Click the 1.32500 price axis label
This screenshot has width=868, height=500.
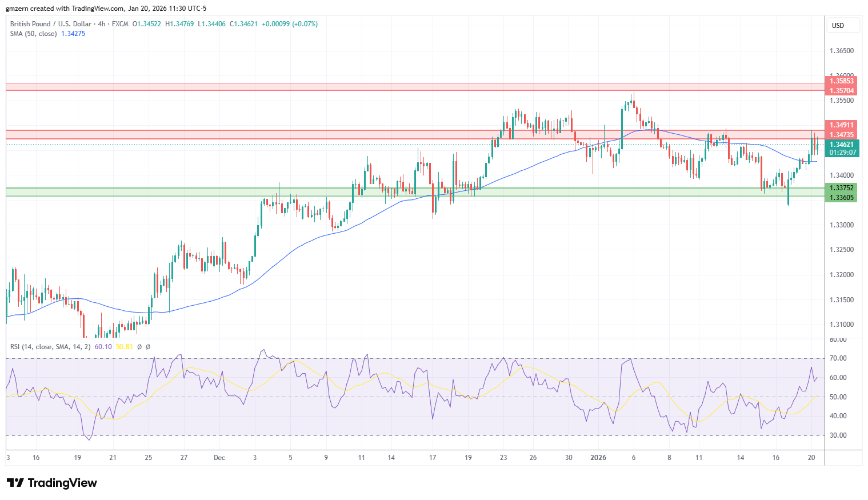coord(842,250)
